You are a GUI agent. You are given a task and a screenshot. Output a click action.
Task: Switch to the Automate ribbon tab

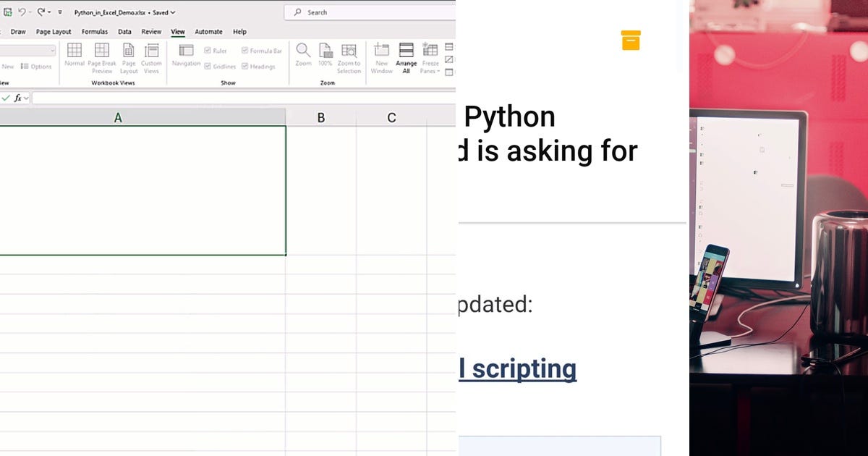click(209, 31)
